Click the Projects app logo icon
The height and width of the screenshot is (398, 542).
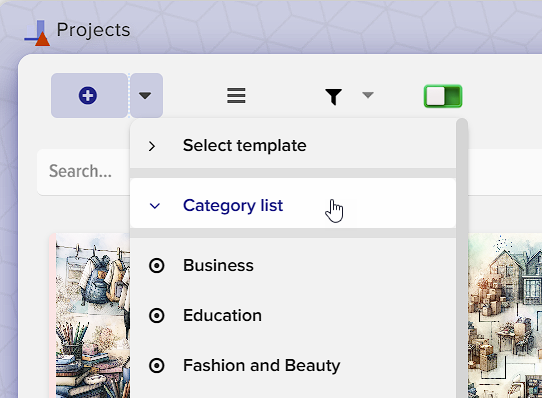point(37,33)
